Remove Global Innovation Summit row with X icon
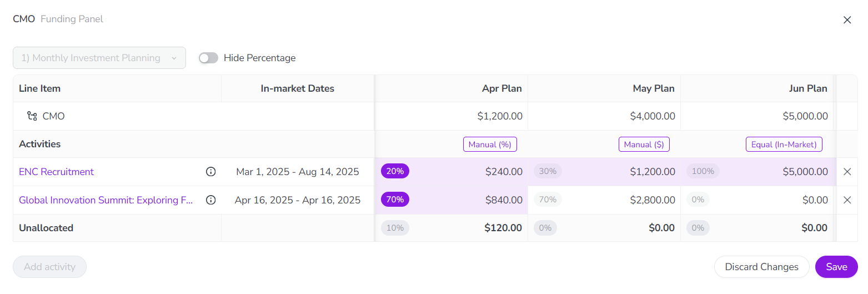This screenshot has height=294, width=868. pos(847,200)
